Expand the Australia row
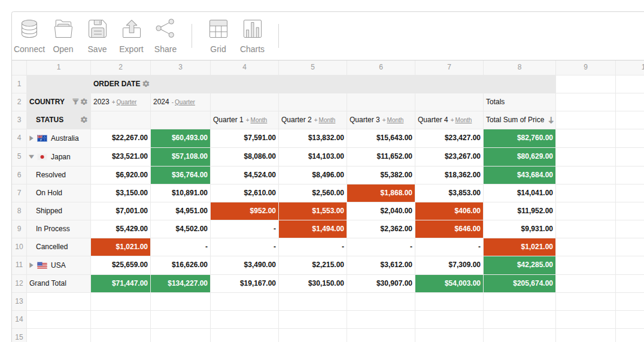644x342 pixels. pyautogui.click(x=32, y=138)
